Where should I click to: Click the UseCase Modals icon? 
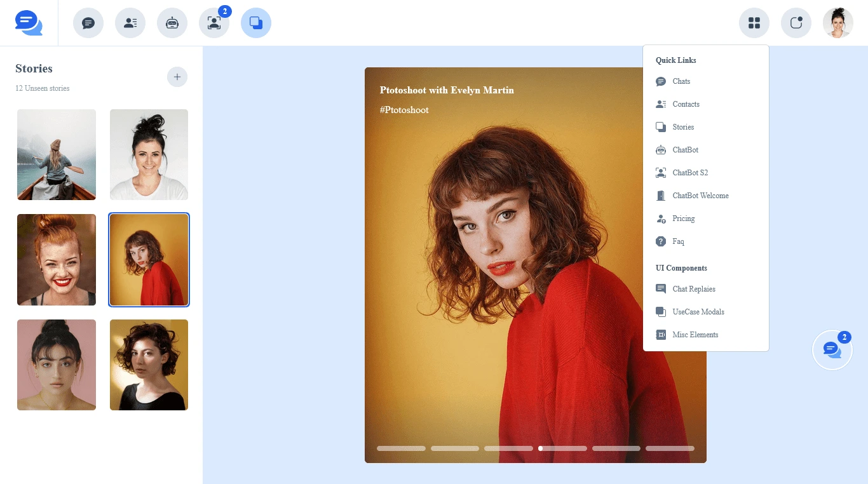(661, 312)
